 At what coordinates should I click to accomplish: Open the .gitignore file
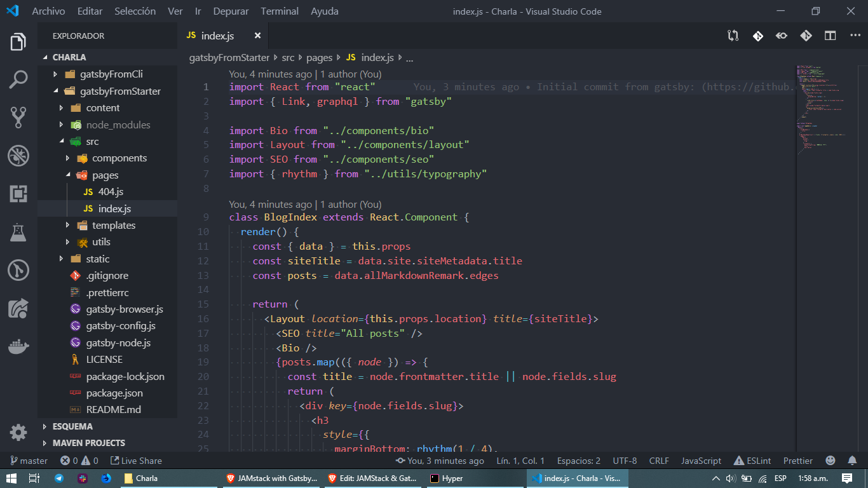(x=107, y=276)
